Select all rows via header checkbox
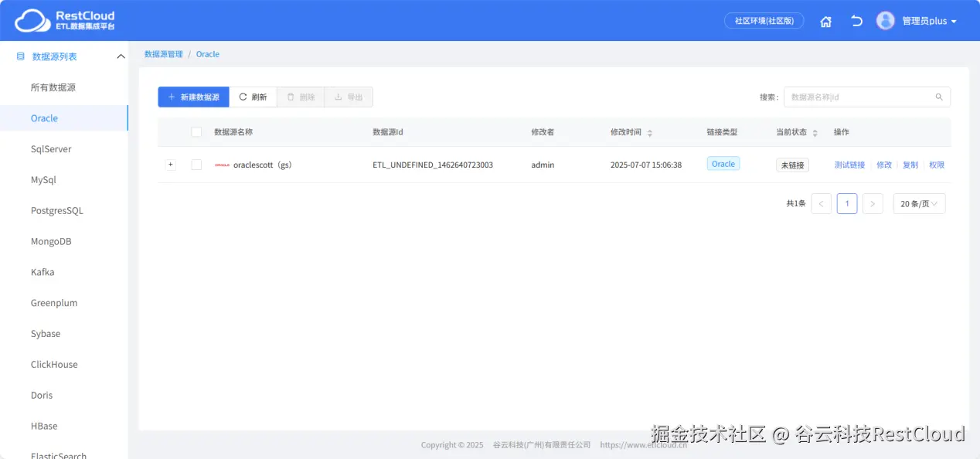The width and height of the screenshot is (980, 459). coord(196,131)
